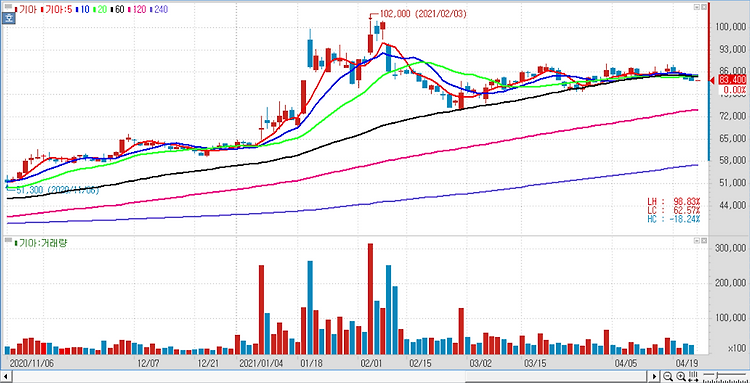Click the 12/21 date axis label
Screen dimensions: 750x383
click(208, 363)
